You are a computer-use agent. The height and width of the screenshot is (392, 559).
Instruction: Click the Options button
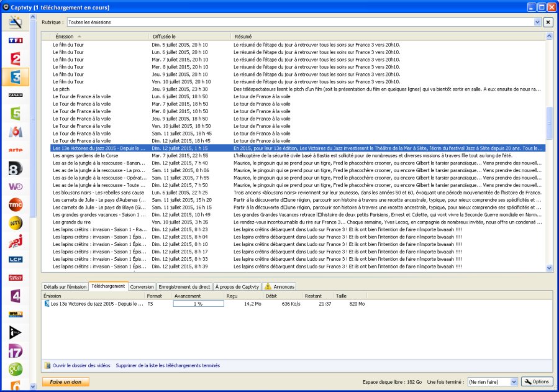537,381
